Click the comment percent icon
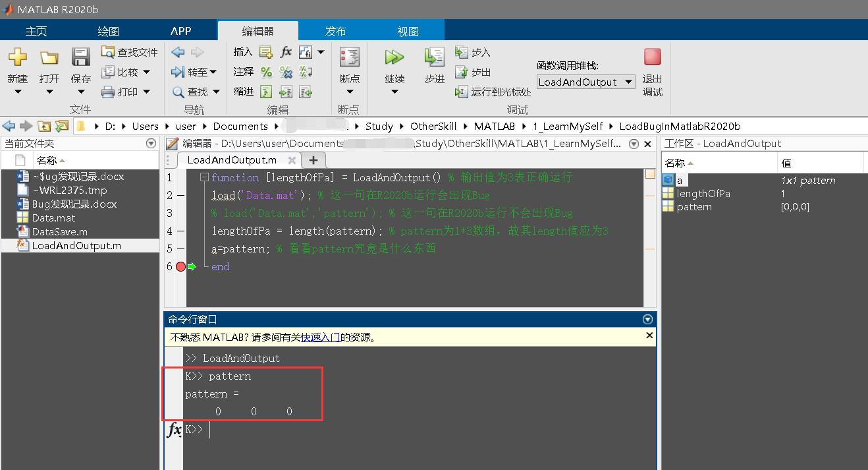 pos(266,72)
